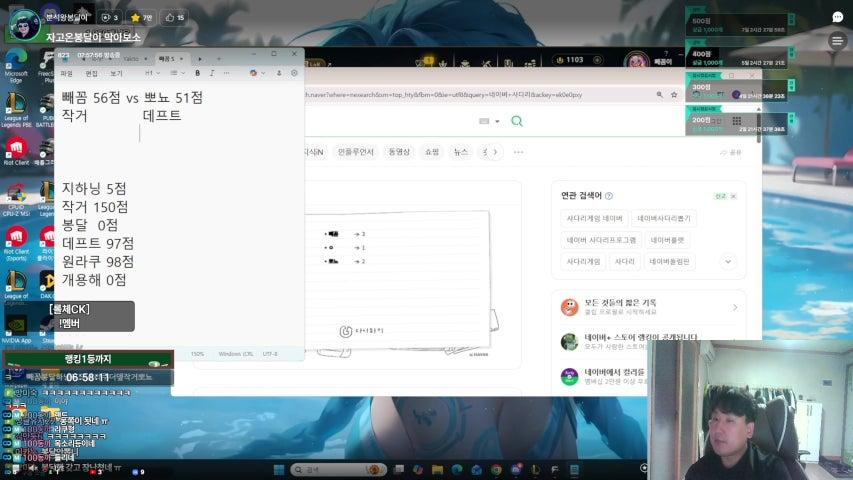This screenshot has height=480, width=853.
Task: Show more Naver search tabs with right chevron
Action: (495, 152)
